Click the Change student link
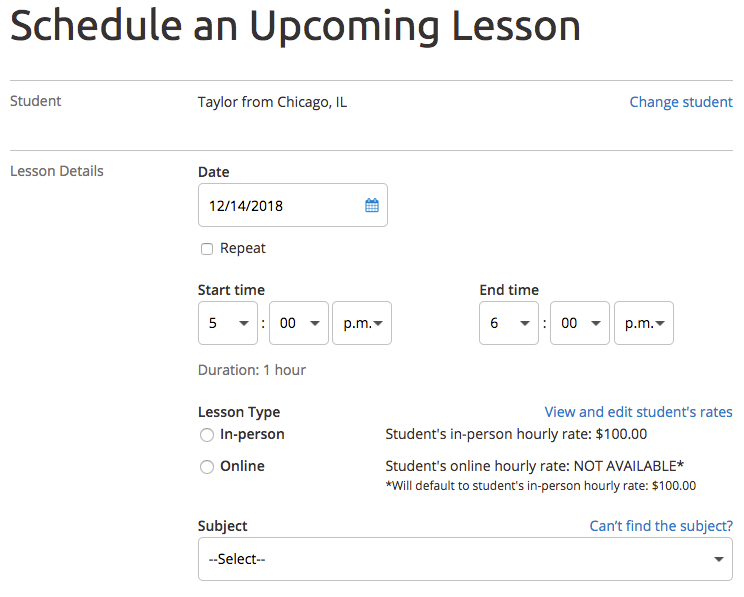This screenshot has width=744, height=597. (681, 102)
